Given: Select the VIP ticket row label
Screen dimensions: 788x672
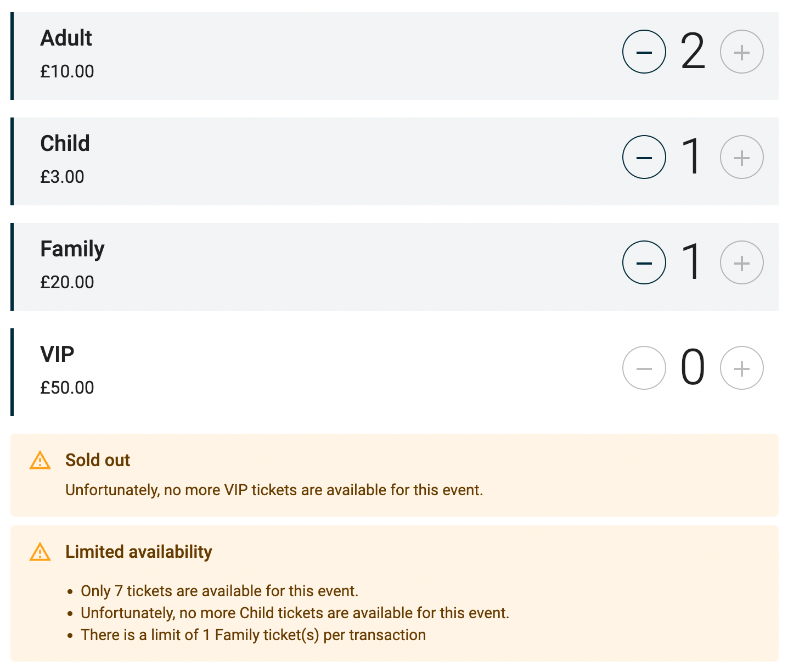Looking at the screenshot, I should coord(57,355).
